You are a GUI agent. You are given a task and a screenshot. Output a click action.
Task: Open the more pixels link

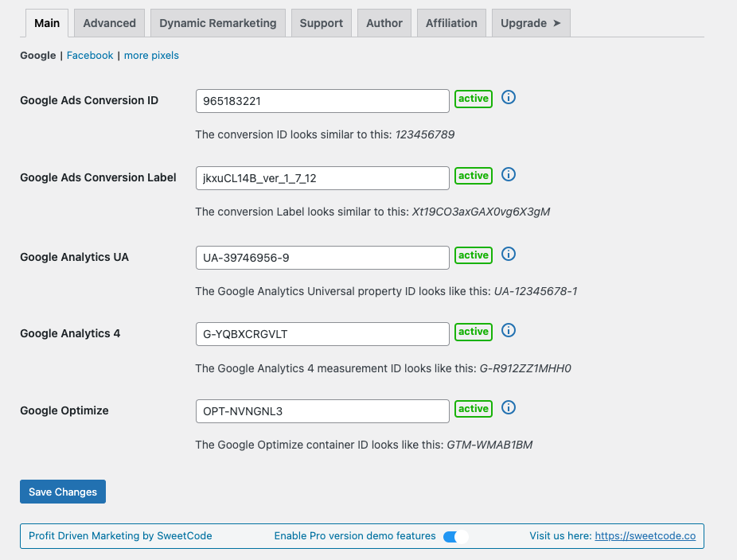(151, 56)
